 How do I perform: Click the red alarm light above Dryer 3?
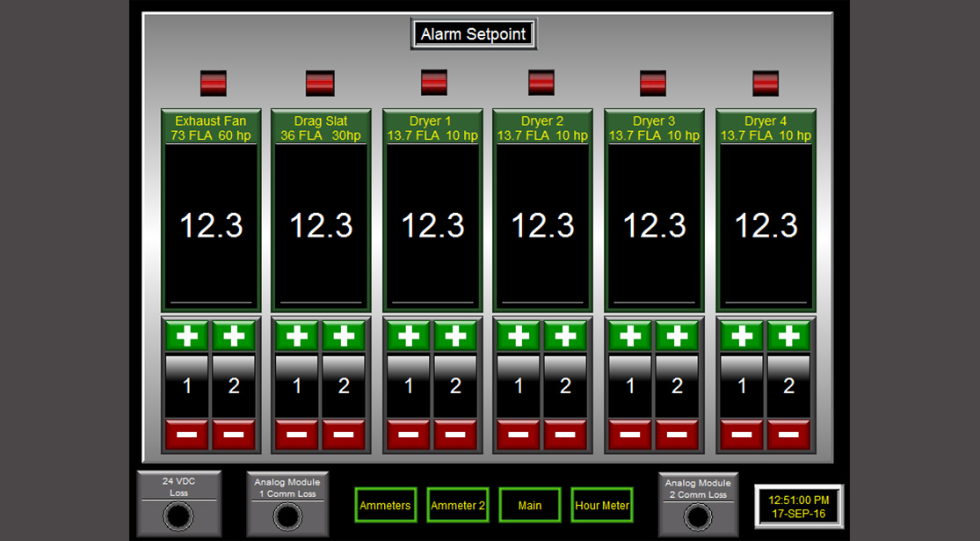[653, 84]
